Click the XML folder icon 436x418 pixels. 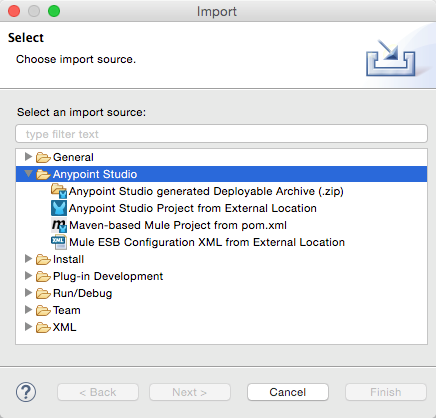click(x=43, y=327)
